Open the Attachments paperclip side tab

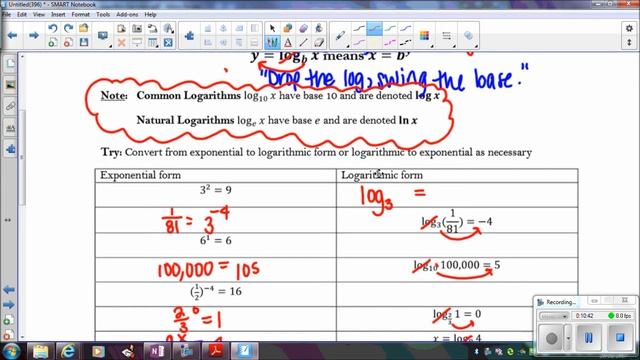tap(10, 106)
